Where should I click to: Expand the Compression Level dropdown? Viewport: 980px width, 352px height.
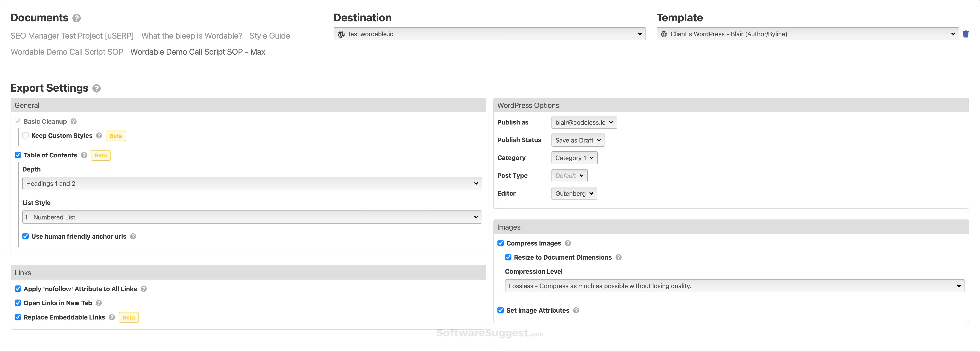(x=734, y=286)
